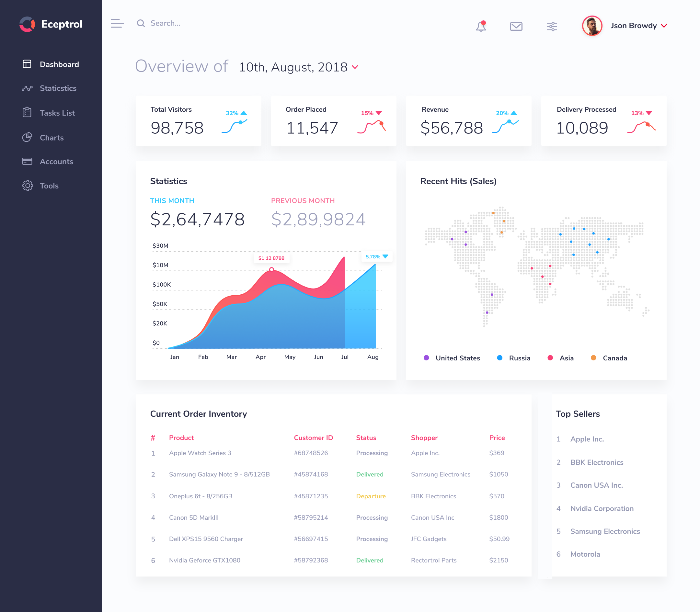Click the filter settings icon in header

(x=552, y=26)
